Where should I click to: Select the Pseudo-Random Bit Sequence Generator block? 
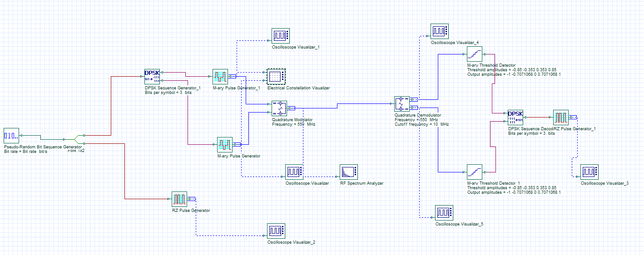11,135
